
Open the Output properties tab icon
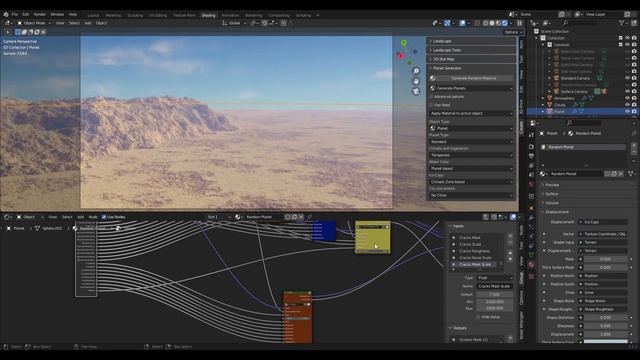pos(531,156)
